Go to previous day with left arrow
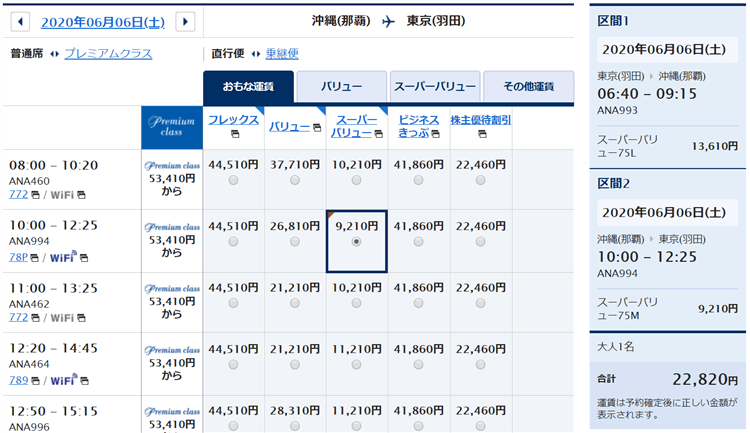This screenshot has width=750, height=433. coord(21,21)
